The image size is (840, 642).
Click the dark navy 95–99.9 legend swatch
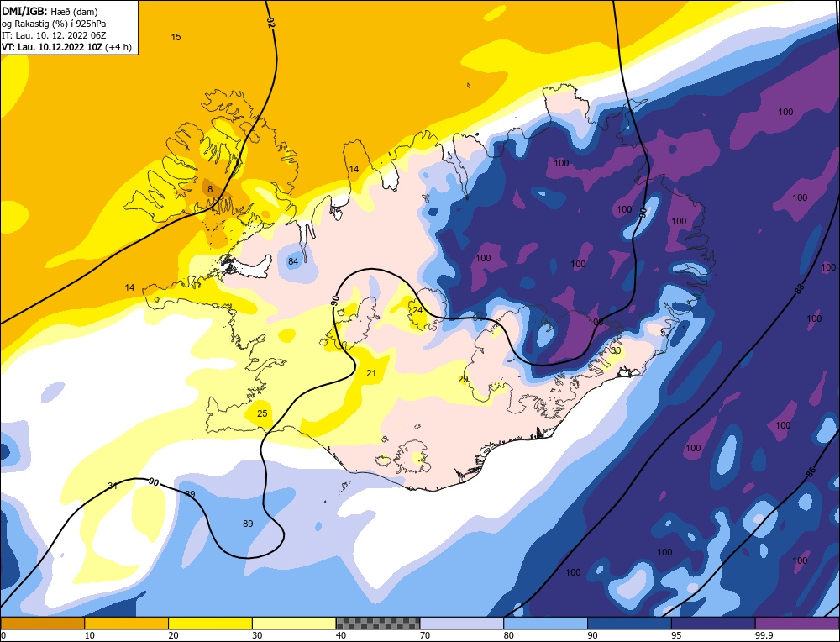point(713,623)
